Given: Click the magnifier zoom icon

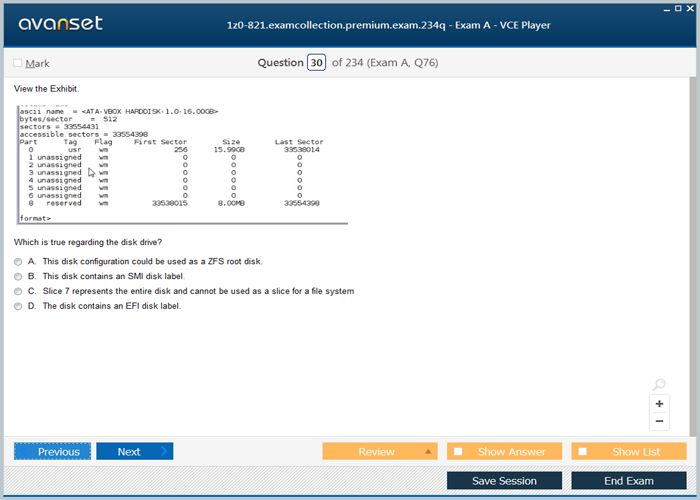Looking at the screenshot, I should [659, 385].
